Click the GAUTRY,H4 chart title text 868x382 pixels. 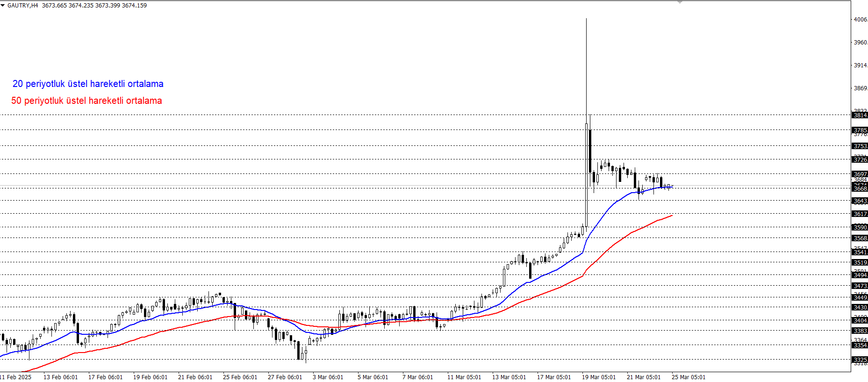tap(23, 6)
